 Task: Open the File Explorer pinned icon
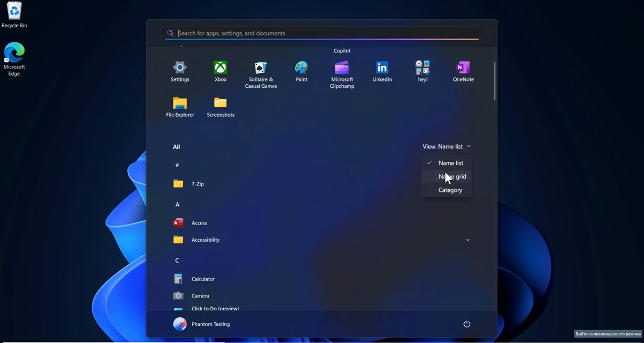tap(180, 103)
